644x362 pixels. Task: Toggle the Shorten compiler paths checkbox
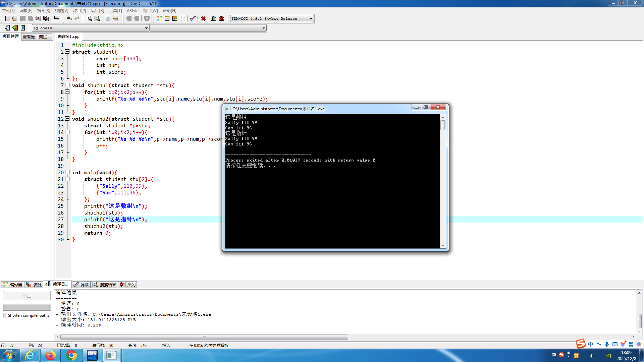point(5,315)
